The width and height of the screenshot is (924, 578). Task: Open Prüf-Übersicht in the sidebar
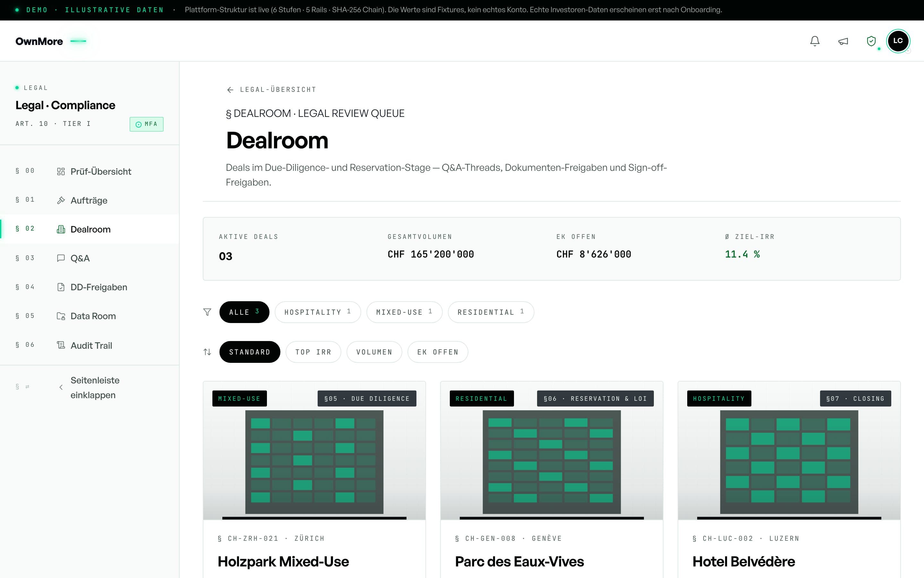[x=90, y=172]
